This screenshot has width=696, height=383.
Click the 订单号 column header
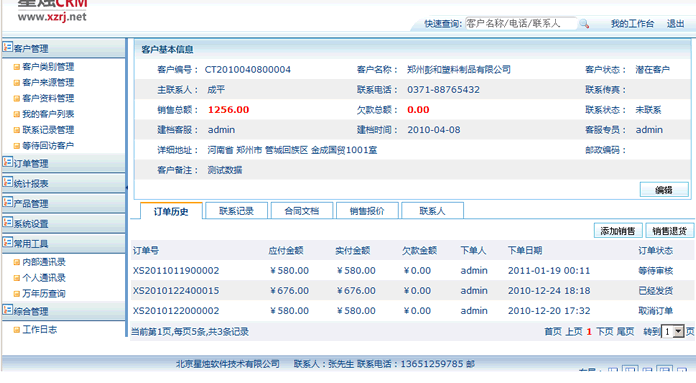pyautogui.click(x=146, y=251)
